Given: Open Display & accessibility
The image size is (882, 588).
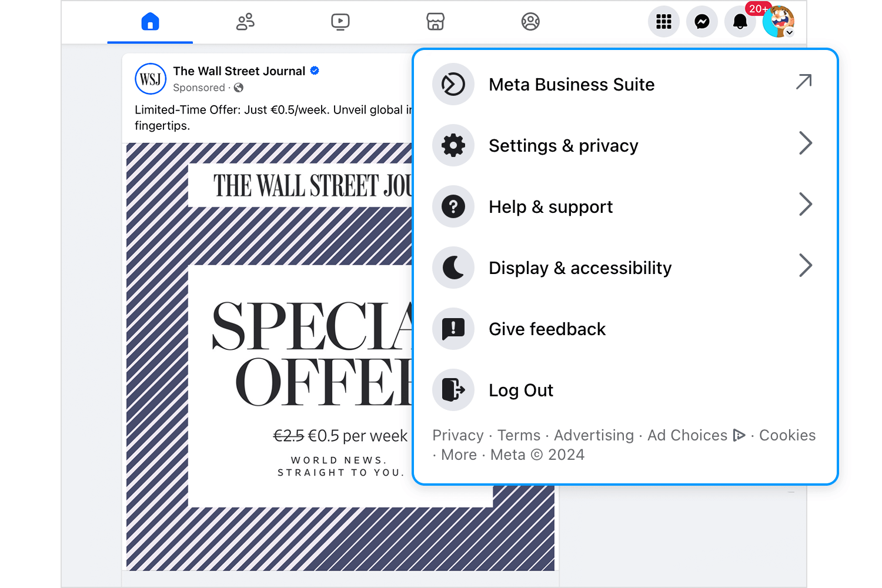Looking at the screenshot, I should (625, 268).
